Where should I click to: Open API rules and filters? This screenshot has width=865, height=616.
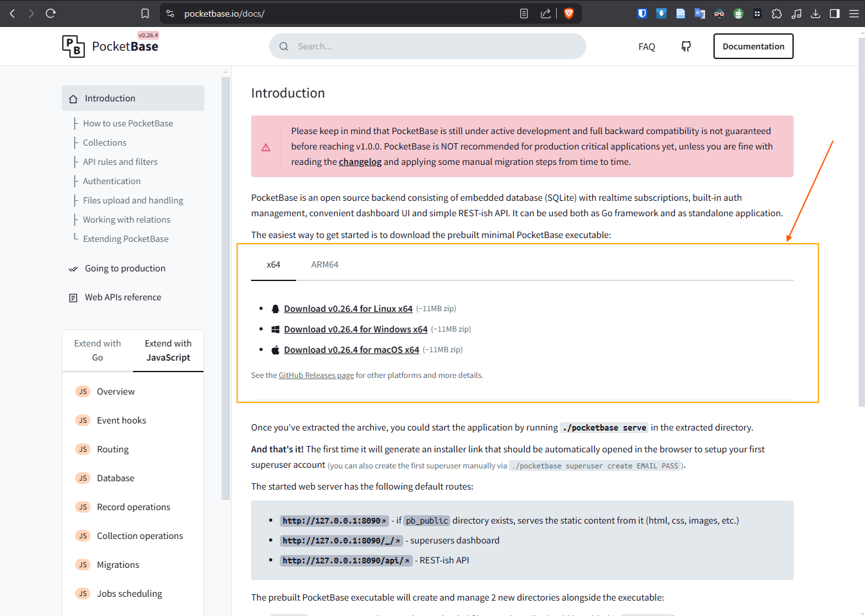[120, 162]
